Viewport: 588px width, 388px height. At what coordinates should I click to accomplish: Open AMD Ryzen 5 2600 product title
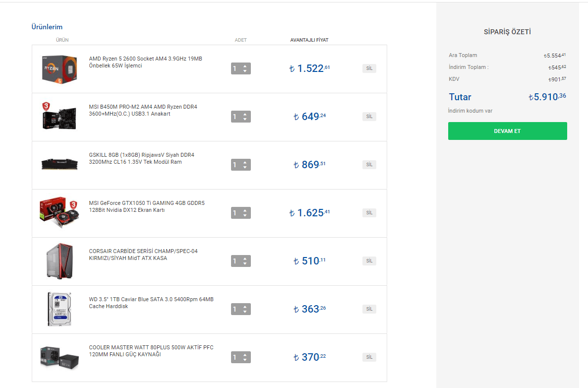tap(145, 62)
